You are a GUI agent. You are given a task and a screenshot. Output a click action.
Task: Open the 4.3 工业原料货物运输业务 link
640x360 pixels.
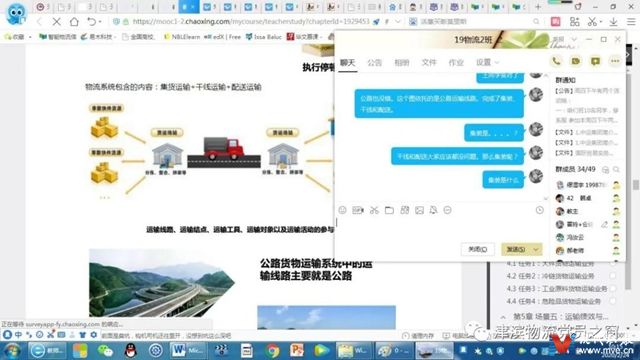pyautogui.click(x=574, y=289)
